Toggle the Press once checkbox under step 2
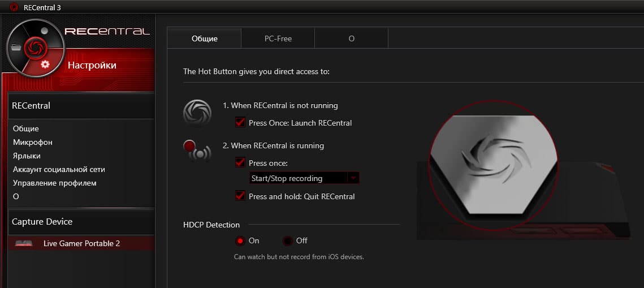Image resolution: width=644 pixels, height=288 pixels. [240, 163]
